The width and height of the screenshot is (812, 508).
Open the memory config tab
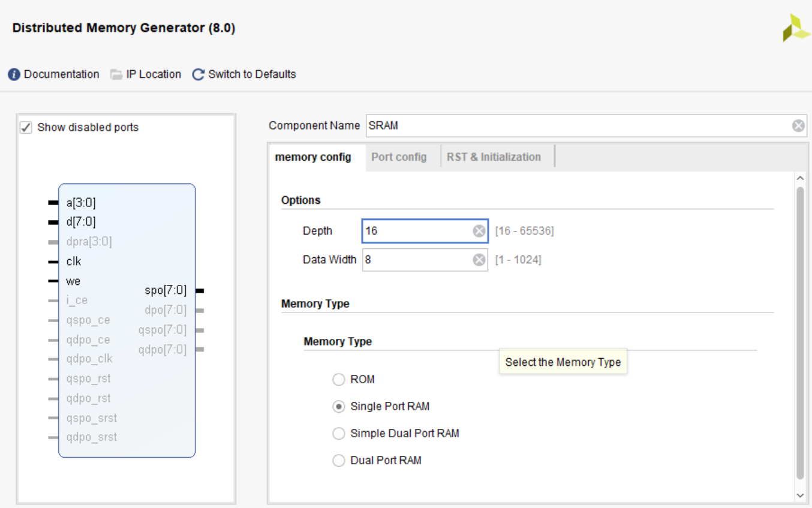[x=313, y=157]
